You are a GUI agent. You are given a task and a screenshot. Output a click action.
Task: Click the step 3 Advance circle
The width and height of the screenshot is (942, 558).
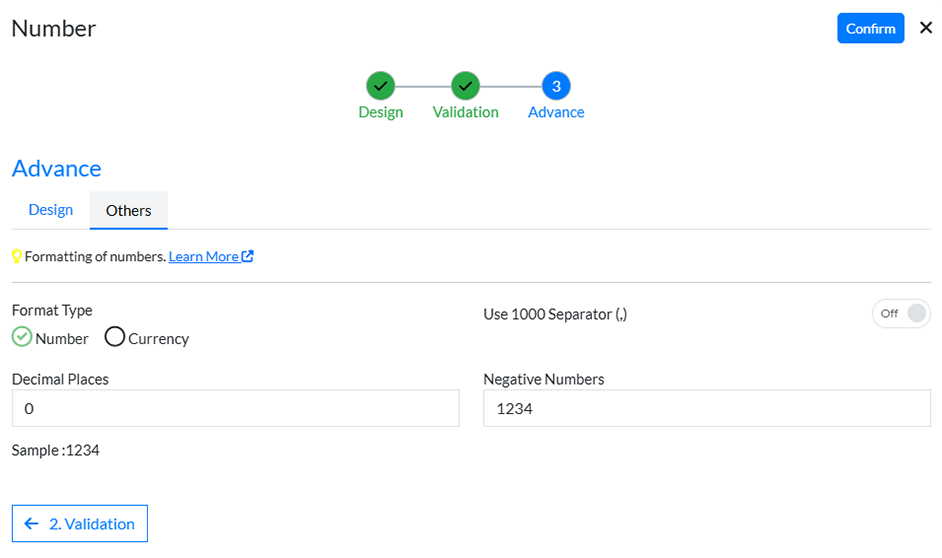556,86
